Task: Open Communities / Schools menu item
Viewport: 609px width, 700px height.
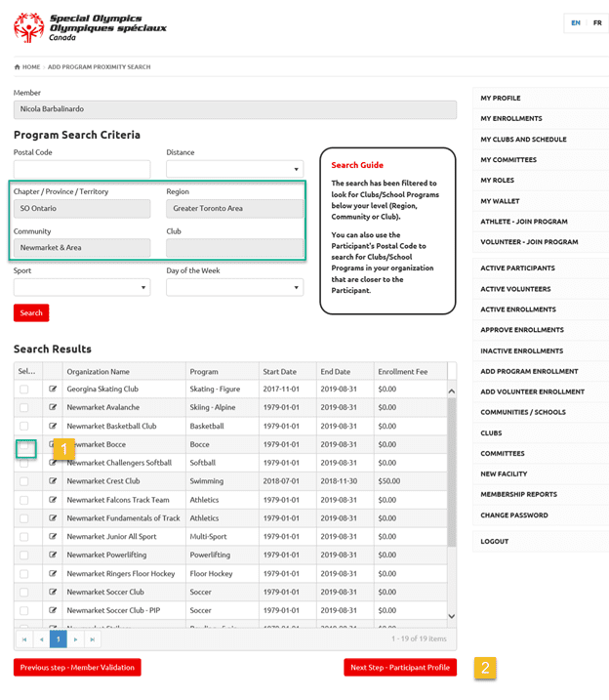Action: (523, 412)
